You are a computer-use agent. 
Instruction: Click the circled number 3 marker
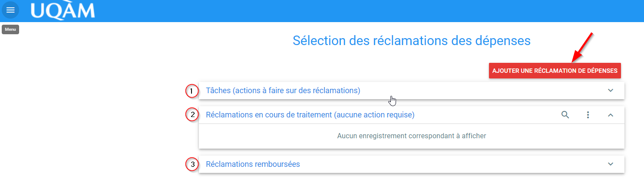[192, 164]
